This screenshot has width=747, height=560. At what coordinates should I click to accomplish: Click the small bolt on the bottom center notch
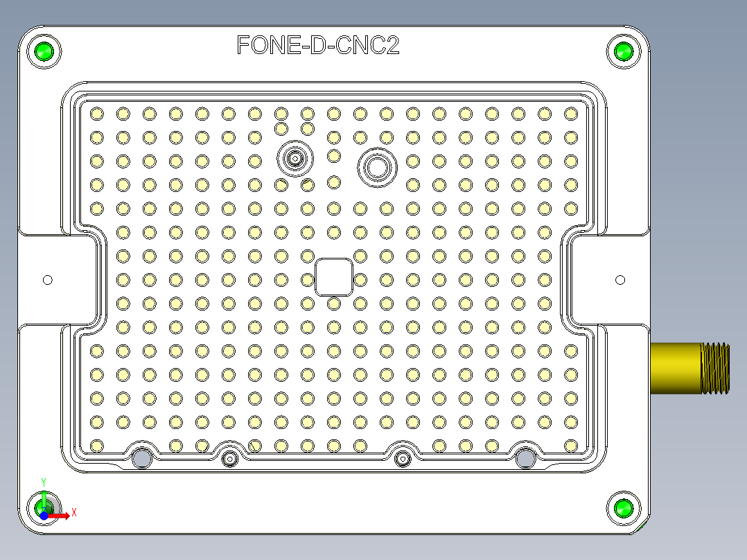point(229,458)
